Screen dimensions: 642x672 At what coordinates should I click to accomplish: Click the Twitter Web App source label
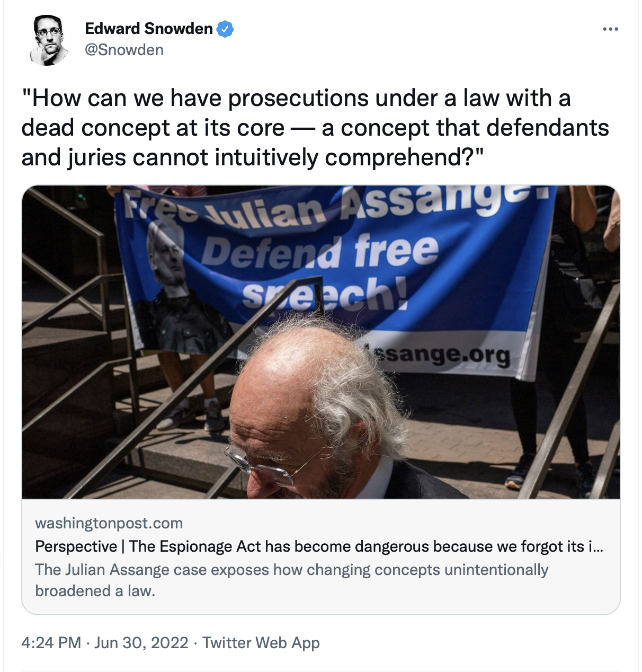[261, 643]
